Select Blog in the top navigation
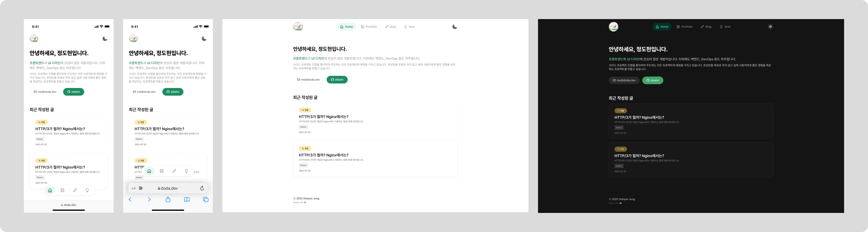868x232 pixels. click(x=390, y=26)
